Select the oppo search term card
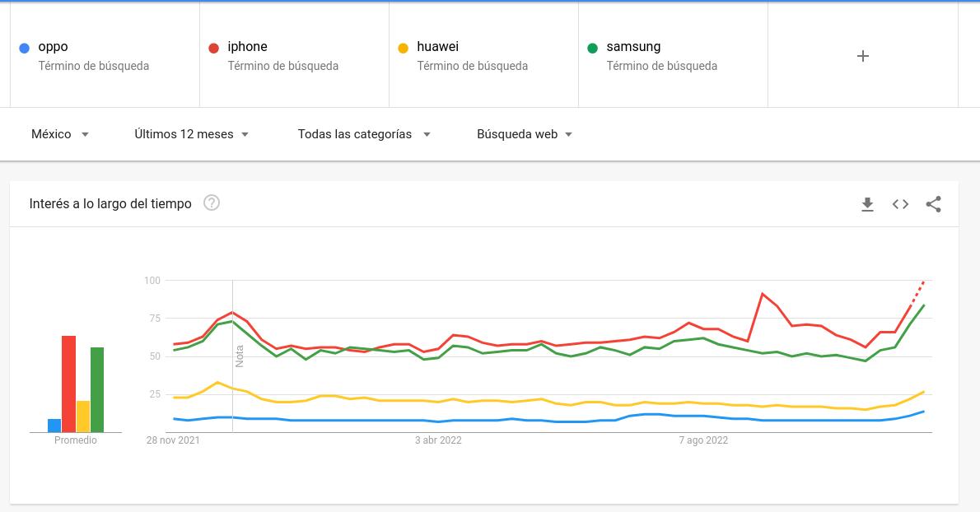 [105, 55]
